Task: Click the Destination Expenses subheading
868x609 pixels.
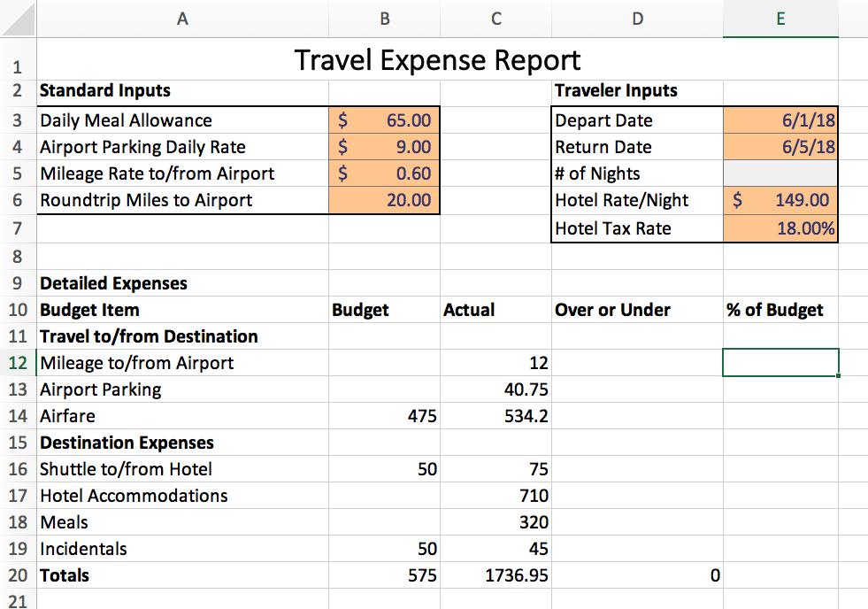Action: click(182, 443)
